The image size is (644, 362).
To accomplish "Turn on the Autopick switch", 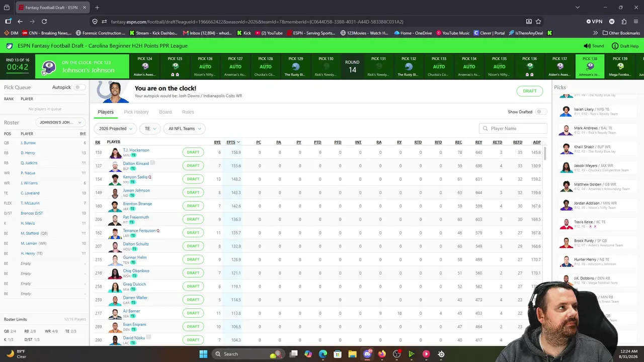I will tap(79, 87).
